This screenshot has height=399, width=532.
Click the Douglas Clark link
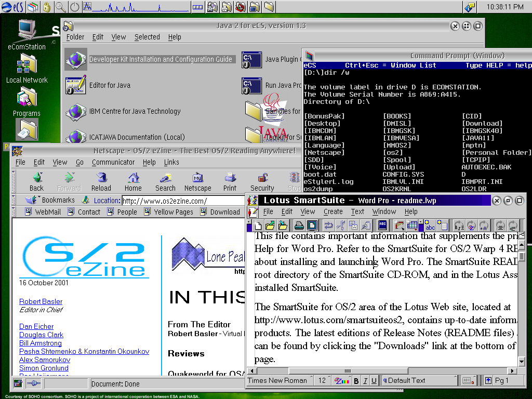pyautogui.click(x=41, y=335)
